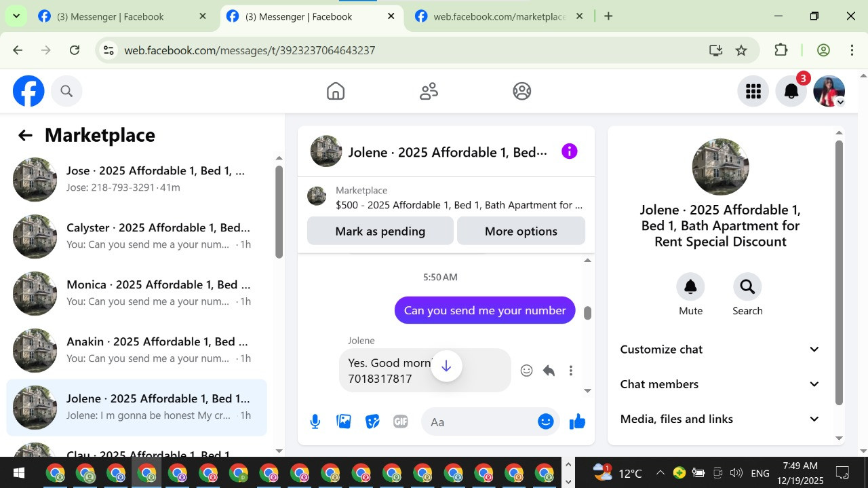Screen dimensions: 868x488
Task: Click the message input field
Action: coord(480,422)
